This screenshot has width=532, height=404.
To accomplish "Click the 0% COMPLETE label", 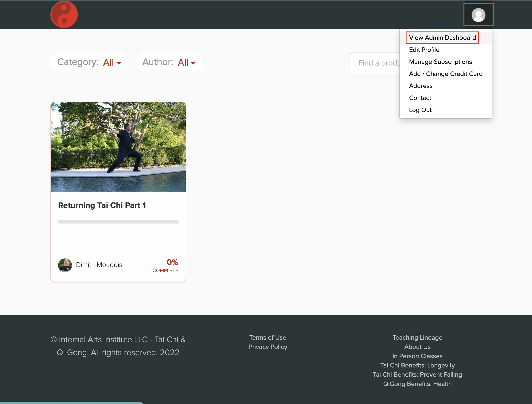I will click(x=165, y=265).
